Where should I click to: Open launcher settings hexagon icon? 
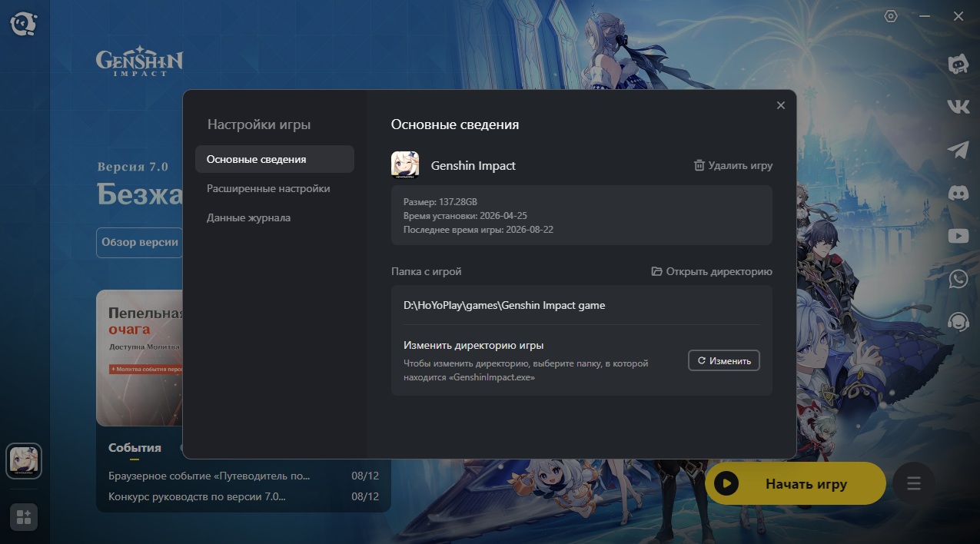click(892, 16)
